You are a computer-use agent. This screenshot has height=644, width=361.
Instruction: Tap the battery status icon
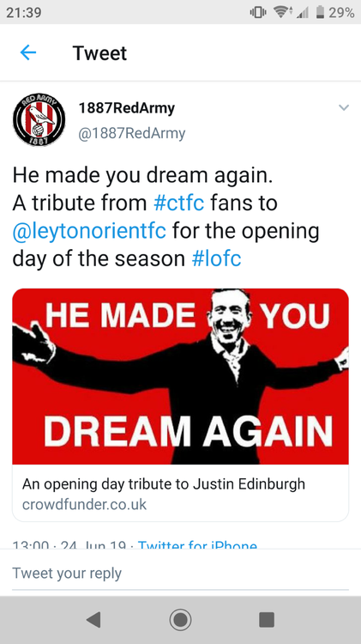click(321, 13)
